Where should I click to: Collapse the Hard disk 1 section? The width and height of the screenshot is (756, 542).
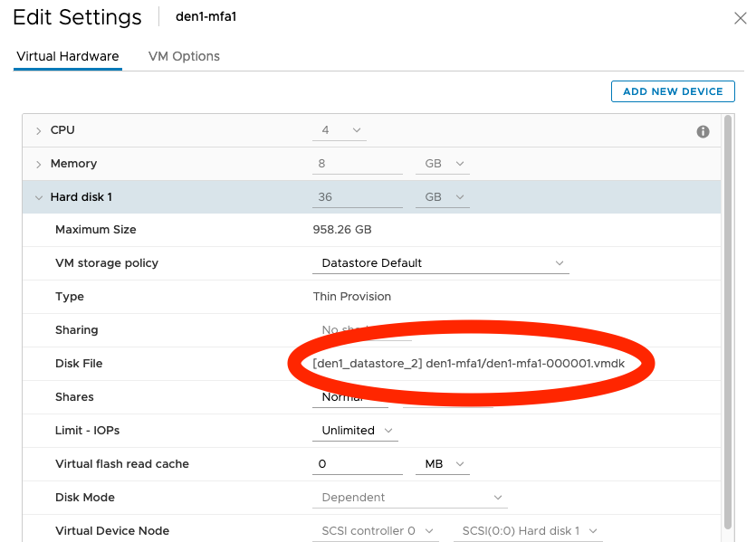(39, 197)
